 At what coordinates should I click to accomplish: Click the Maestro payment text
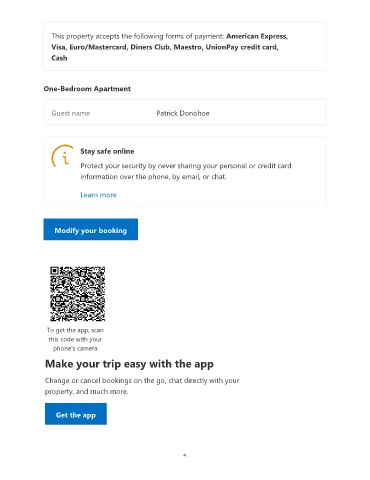(x=188, y=47)
